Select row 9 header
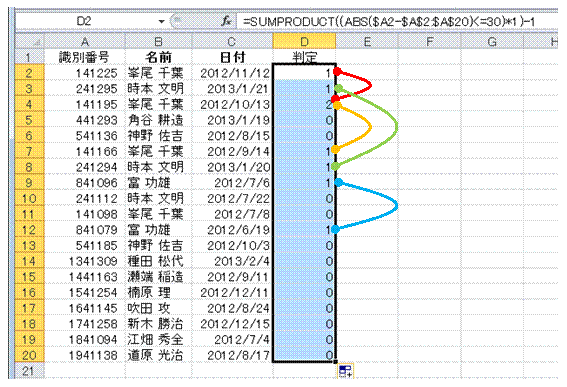 [29, 183]
